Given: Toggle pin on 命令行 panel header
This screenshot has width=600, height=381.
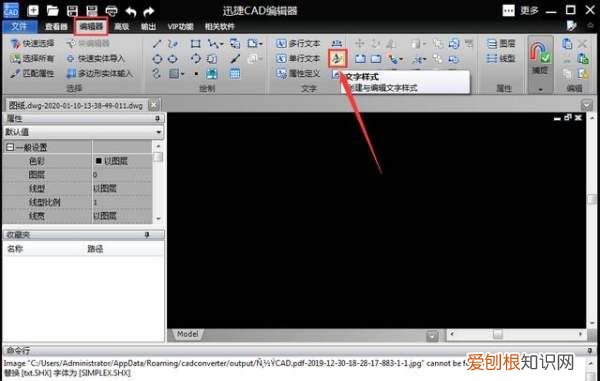Looking at the screenshot, I should pos(590,350).
